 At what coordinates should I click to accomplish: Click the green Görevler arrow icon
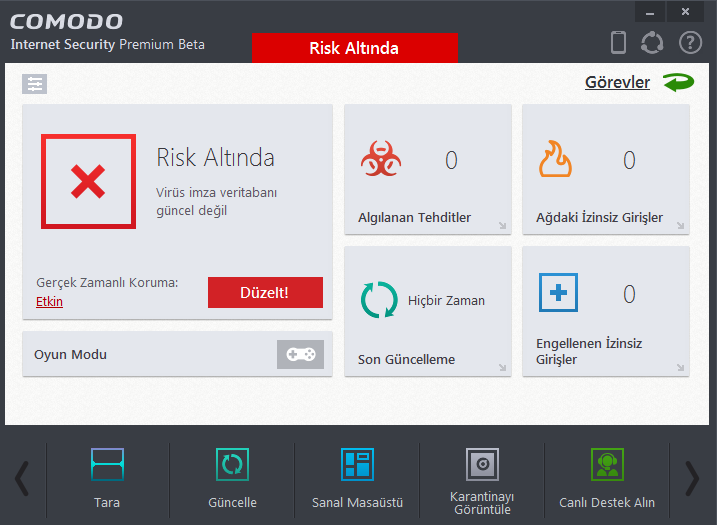tap(679, 82)
